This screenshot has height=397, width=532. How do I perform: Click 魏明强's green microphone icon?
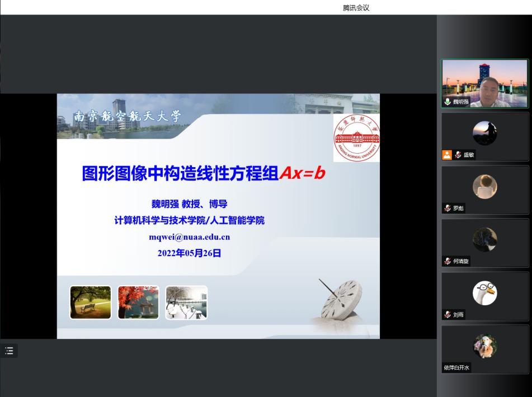[448, 102]
